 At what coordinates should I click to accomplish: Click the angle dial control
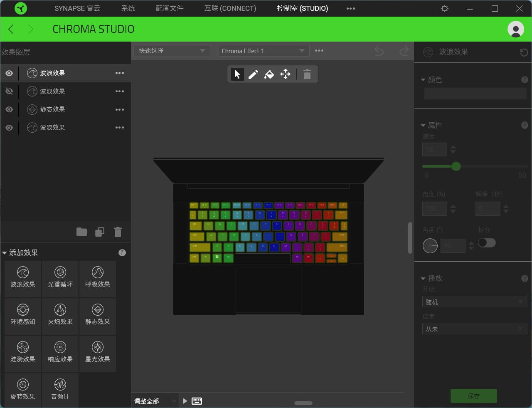[430, 246]
